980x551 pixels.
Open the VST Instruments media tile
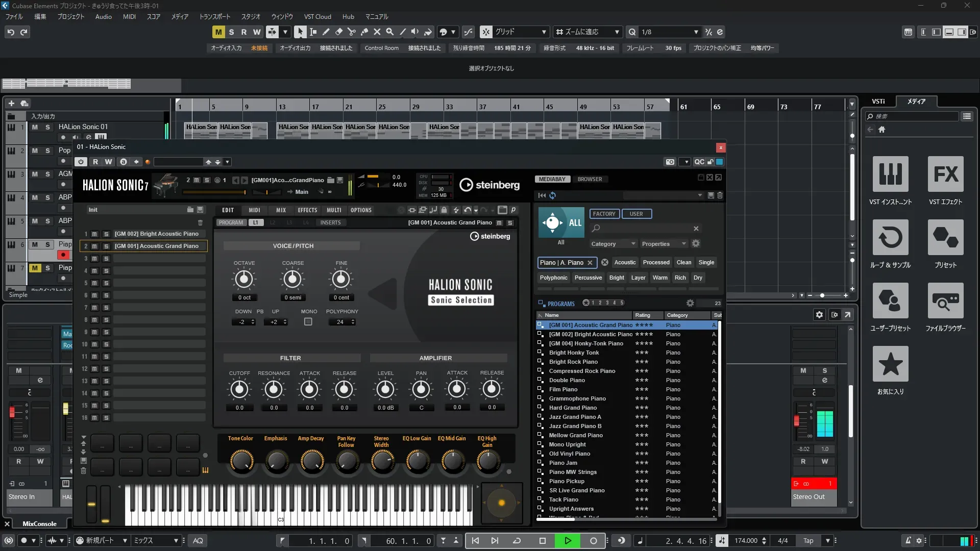coord(890,174)
